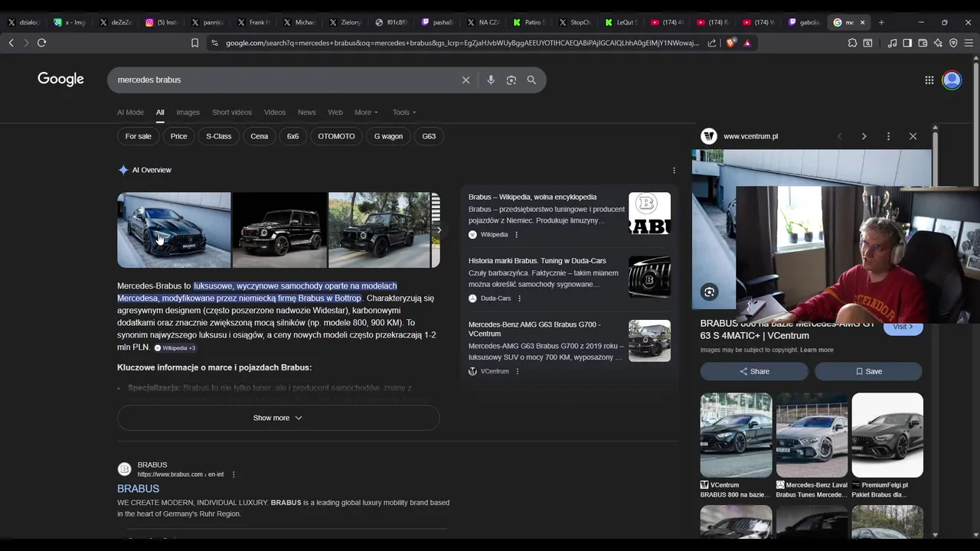Open the Historia marki Brabus source card
980x551 pixels.
569,279
